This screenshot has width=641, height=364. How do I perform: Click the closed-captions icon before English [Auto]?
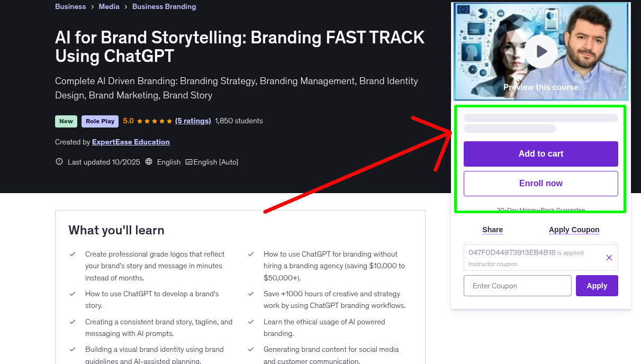(189, 162)
